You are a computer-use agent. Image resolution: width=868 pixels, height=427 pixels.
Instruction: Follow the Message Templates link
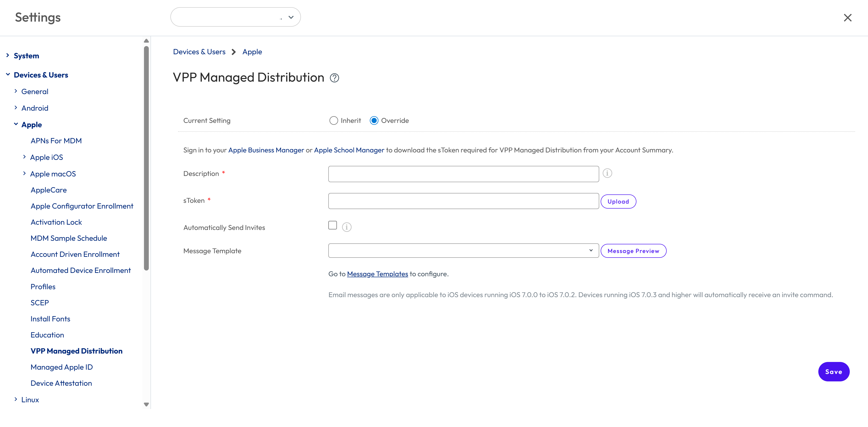(x=377, y=274)
